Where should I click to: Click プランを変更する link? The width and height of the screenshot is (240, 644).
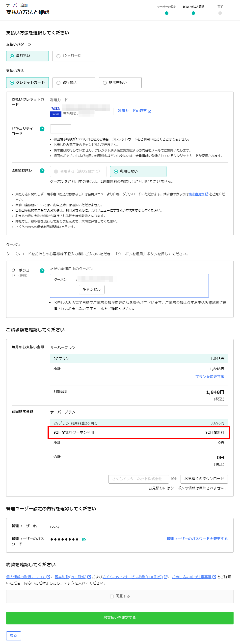pyautogui.click(x=210, y=376)
